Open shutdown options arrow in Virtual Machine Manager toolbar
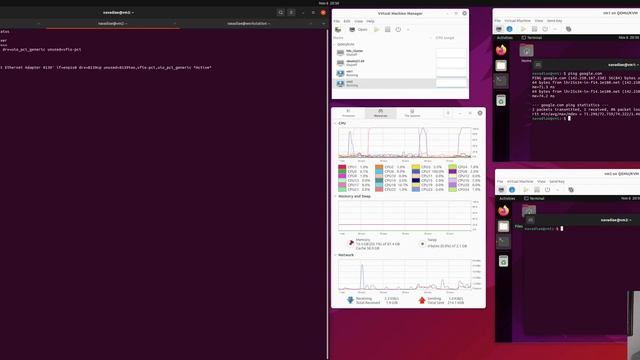Screen dimensions: 640x360 pos(408,30)
